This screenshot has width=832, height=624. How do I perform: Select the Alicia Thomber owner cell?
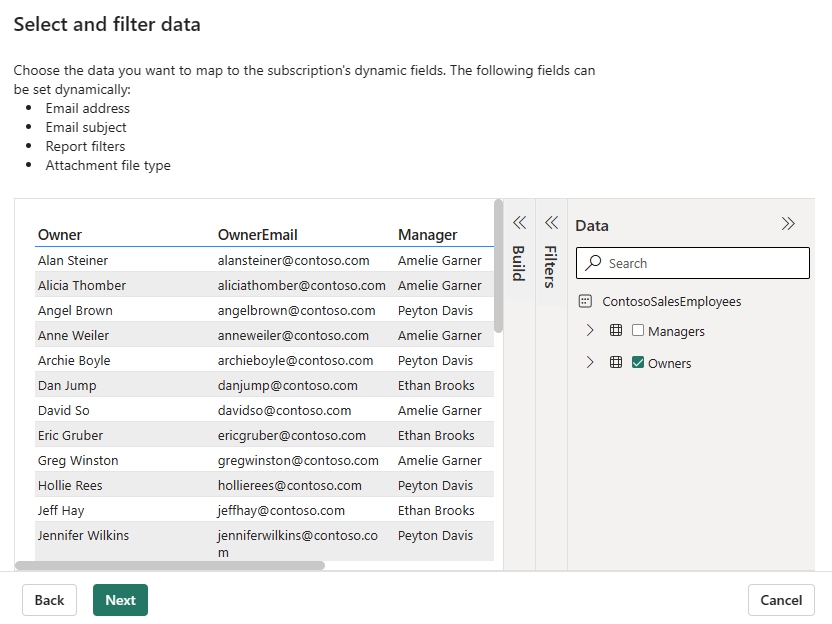[x=82, y=285]
